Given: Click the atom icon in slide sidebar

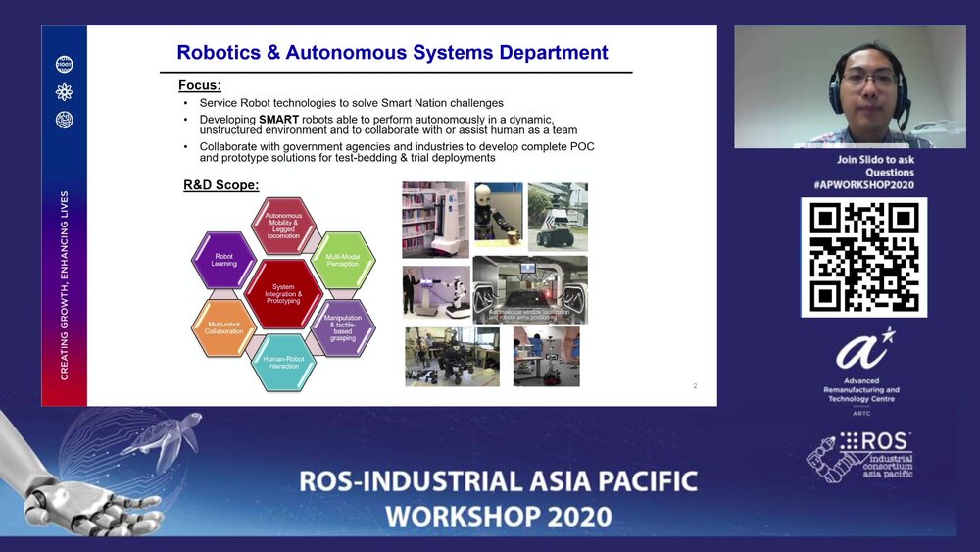Looking at the screenshot, I should tap(64, 92).
